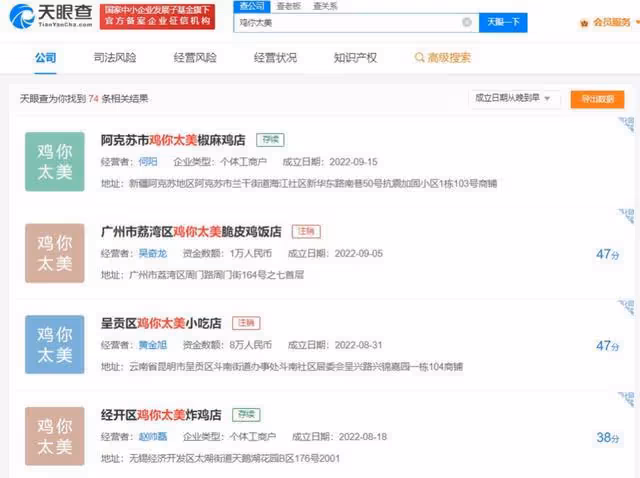Open the 阿克苏市 company logo thumbnail
The image size is (640, 478).
(55, 162)
